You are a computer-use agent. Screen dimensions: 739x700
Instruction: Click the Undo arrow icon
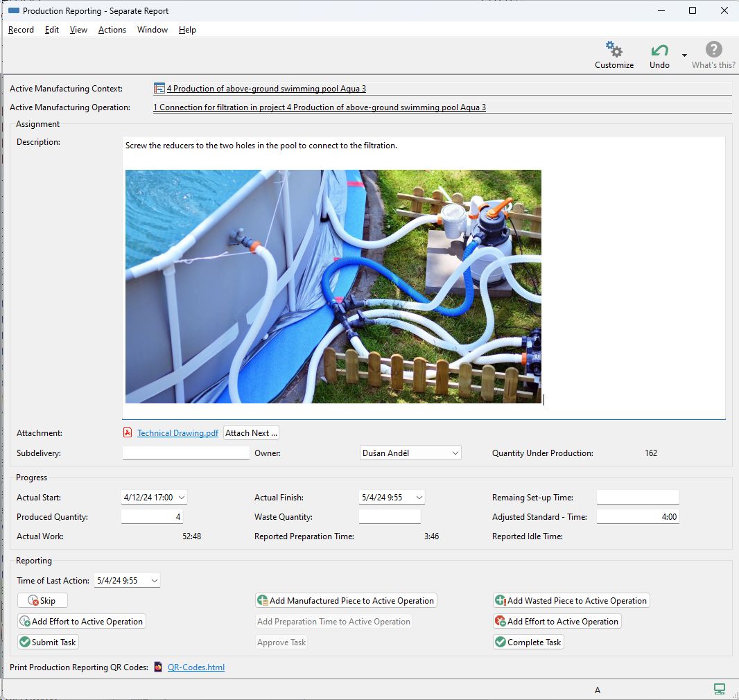(x=659, y=50)
